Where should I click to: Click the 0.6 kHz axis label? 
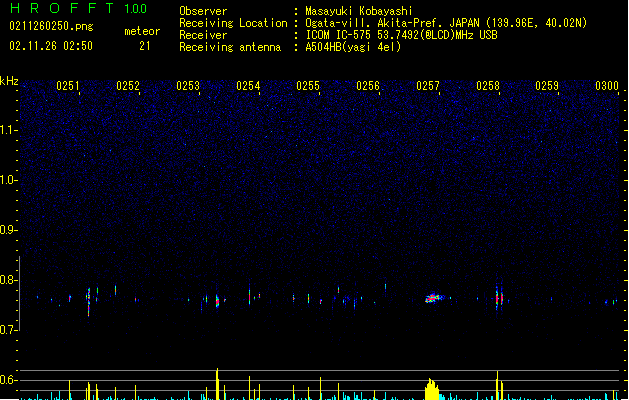[x=8, y=380]
